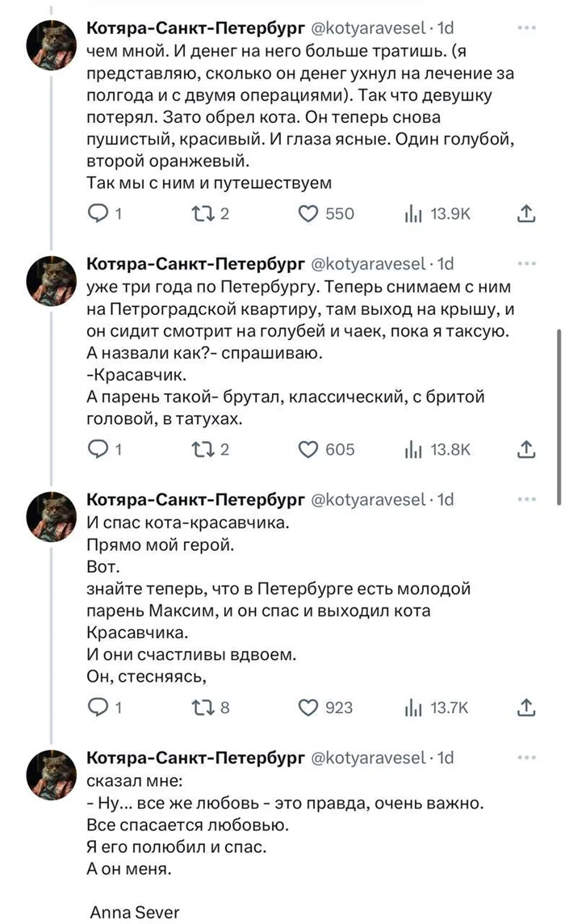Like the tweet with 550 likes
This screenshot has width=565, height=924.
point(308,213)
